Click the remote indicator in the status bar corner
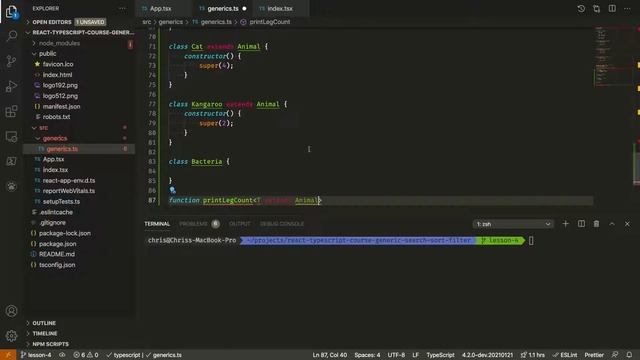640x360 pixels. [8, 355]
